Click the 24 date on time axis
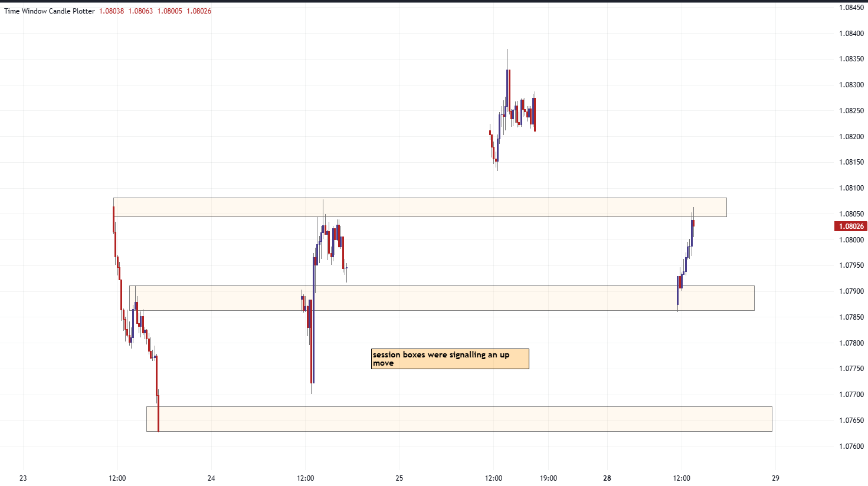This screenshot has height=486, width=868. (x=211, y=478)
